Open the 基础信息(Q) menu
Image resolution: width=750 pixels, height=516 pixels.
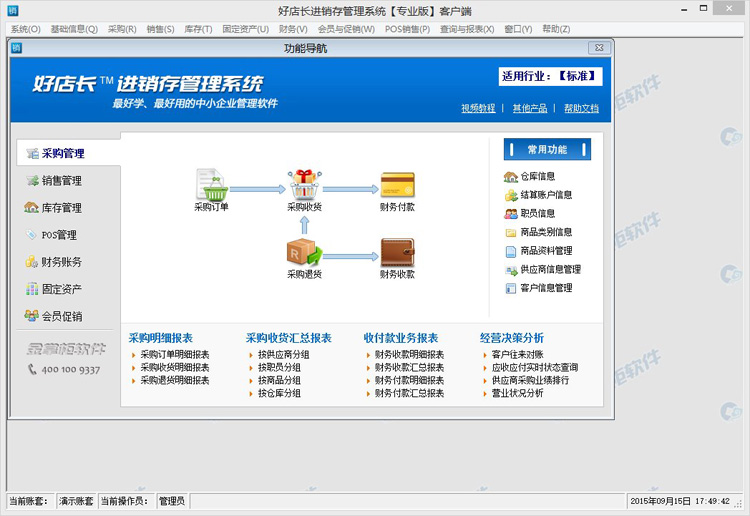click(x=74, y=29)
